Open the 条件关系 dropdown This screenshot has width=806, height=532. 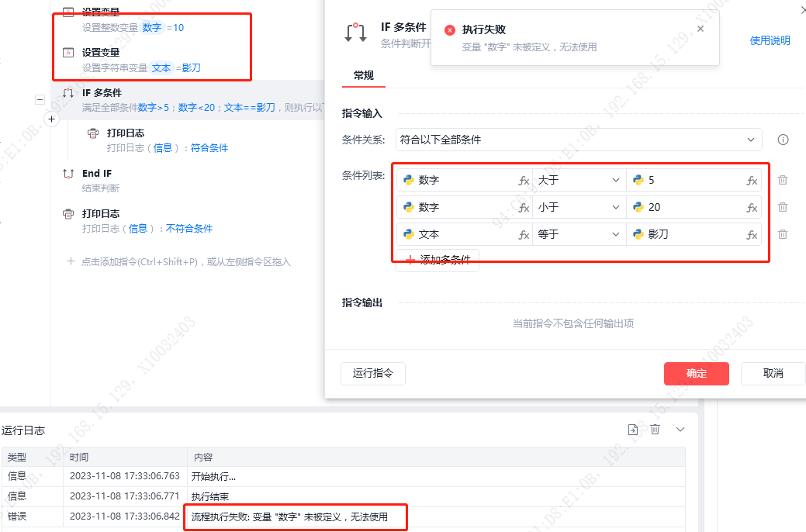pyautogui.click(x=579, y=140)
